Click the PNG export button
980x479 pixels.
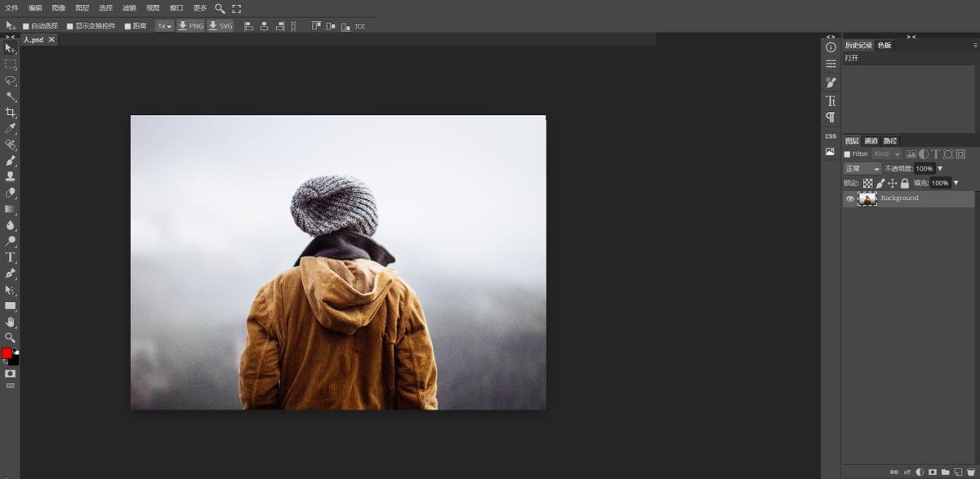tap(190, 26)
